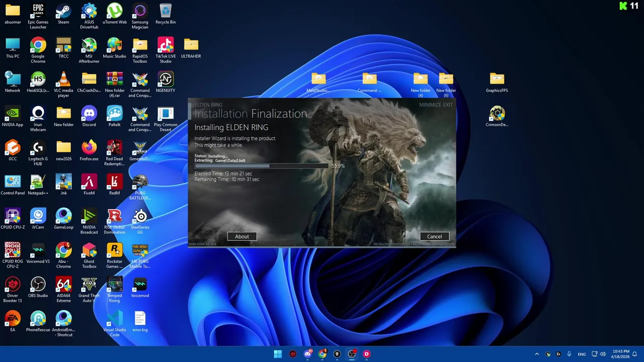Select the Rockstar Games Launcher icon
The image size is (644, 362).
click(115, 255)
